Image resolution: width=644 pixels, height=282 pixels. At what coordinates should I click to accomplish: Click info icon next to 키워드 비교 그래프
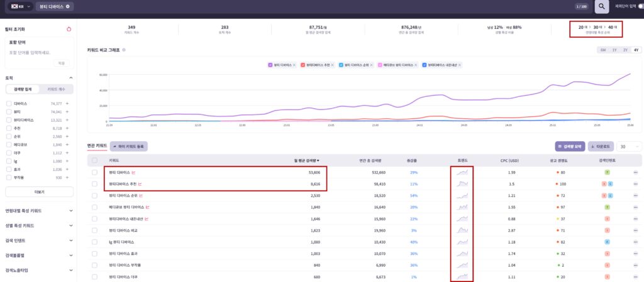[x=124, y=49]
